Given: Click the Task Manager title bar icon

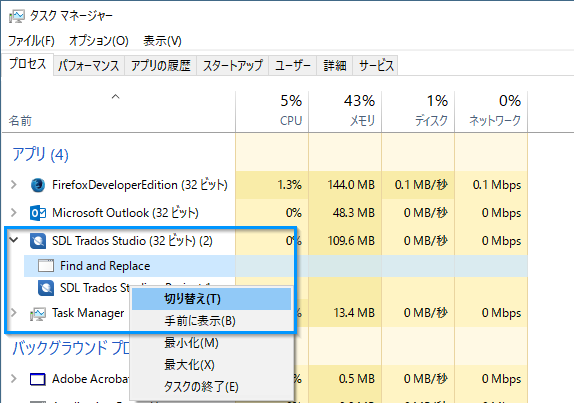Looking at the screenshot, I should coord(16,16).
